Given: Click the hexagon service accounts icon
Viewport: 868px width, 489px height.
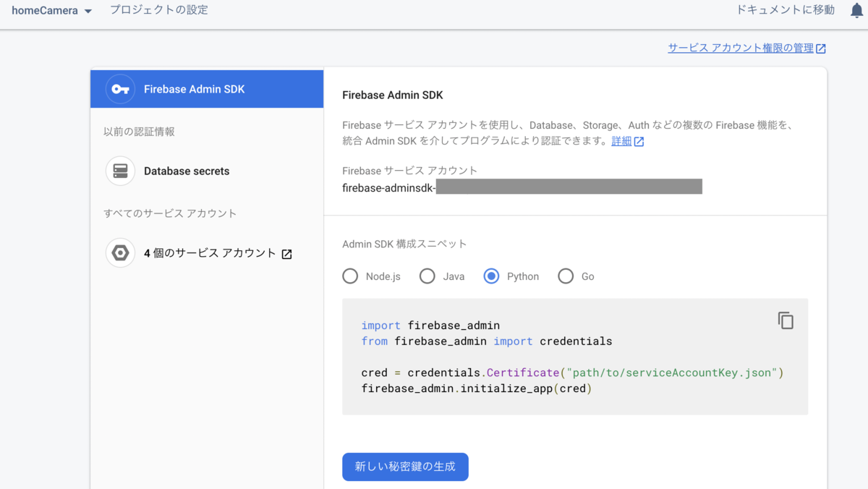Looking at the screenshot, I should 120,253.
